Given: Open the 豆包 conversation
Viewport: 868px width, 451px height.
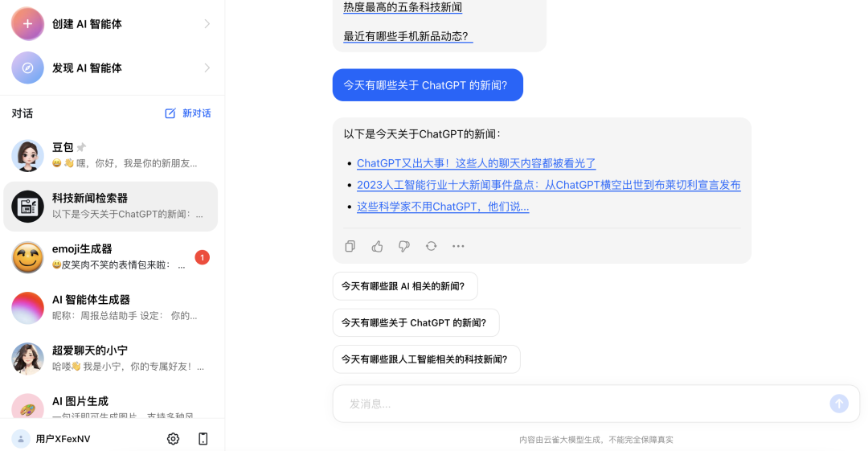Looking at the screenshot, I should click(111, 155).
